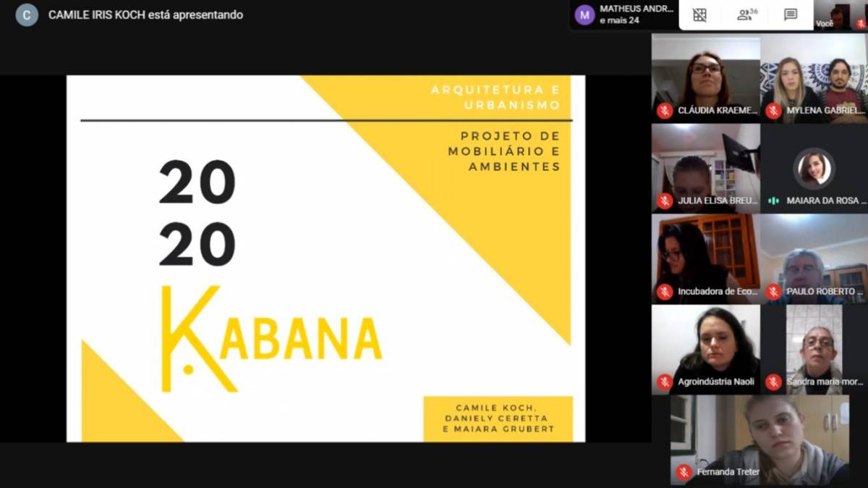Click muted mic icon on Cláudia Kraemer tile
Image resolution: width=868 pixels, height=488 pixels.
[x=665, y=111]
